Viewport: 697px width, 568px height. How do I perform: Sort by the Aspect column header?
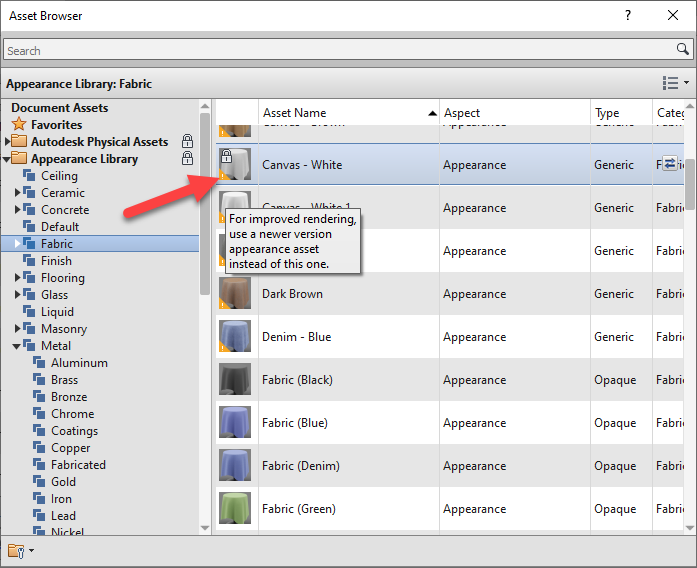pos(515,112)
